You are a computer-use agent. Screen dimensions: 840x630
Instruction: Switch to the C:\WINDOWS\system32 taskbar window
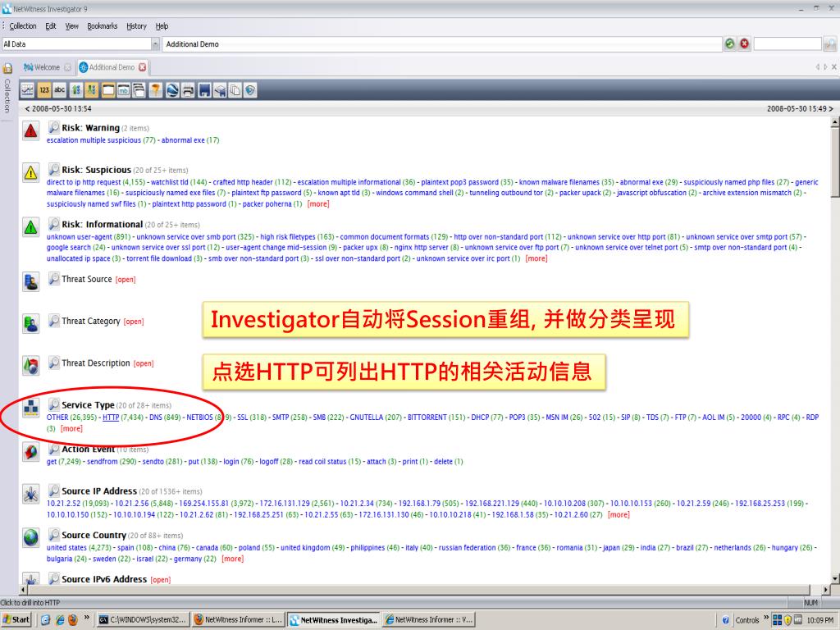[x=143, y=620]
